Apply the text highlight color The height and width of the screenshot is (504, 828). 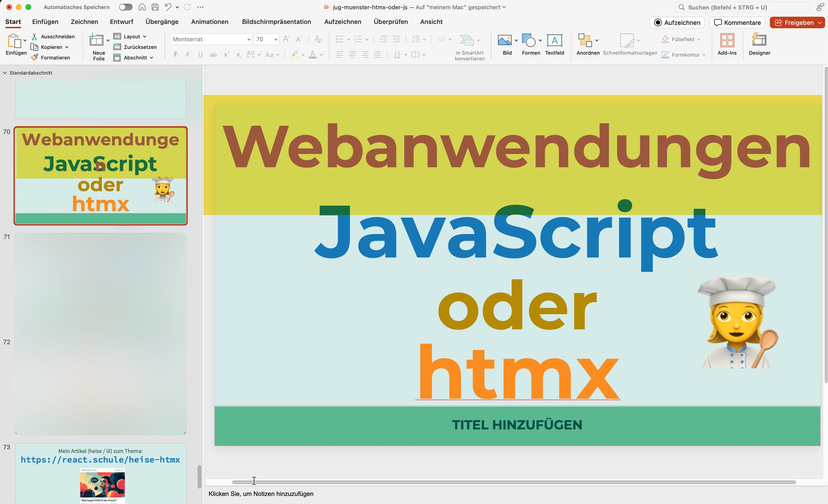[x=294, y=55]
